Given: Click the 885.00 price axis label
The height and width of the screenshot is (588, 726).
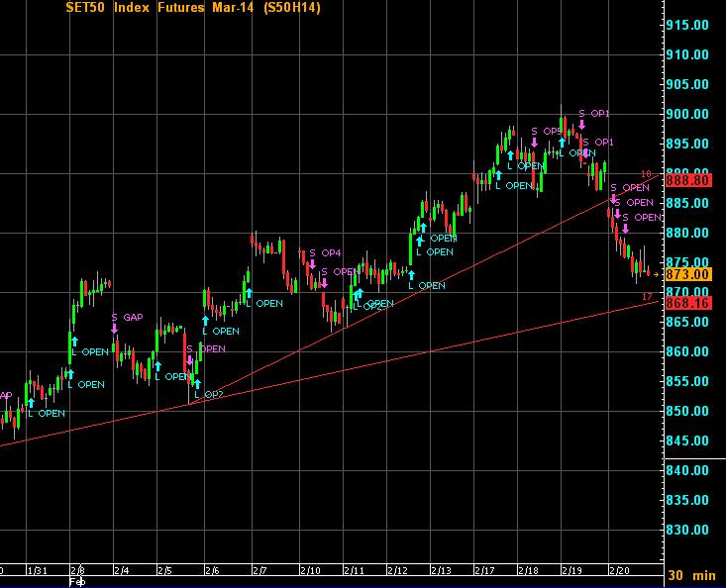Looking at the screenshot, I should 687,203.
